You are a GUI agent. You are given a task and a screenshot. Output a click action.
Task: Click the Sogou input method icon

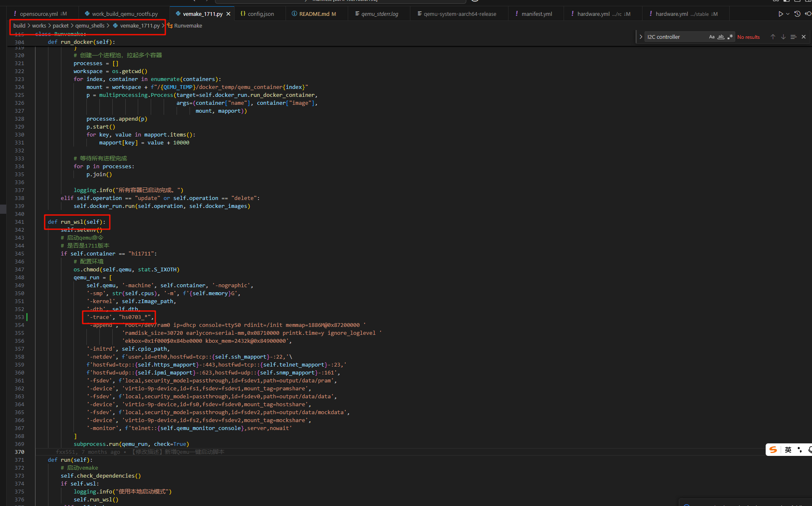773,449
